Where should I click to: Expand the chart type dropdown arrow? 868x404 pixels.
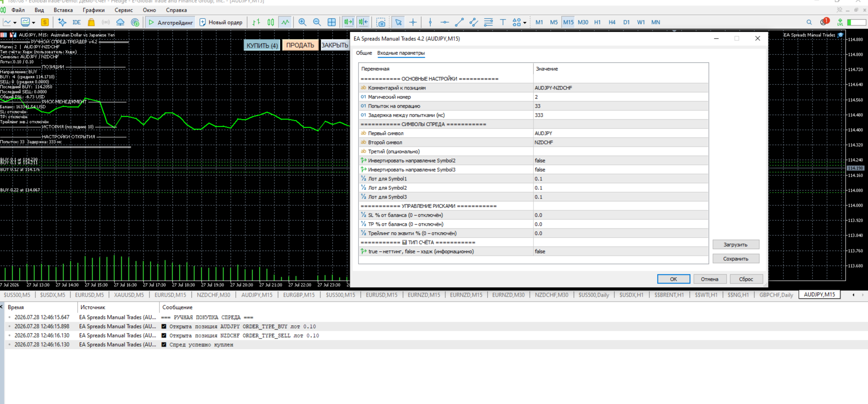click(15, 23)
